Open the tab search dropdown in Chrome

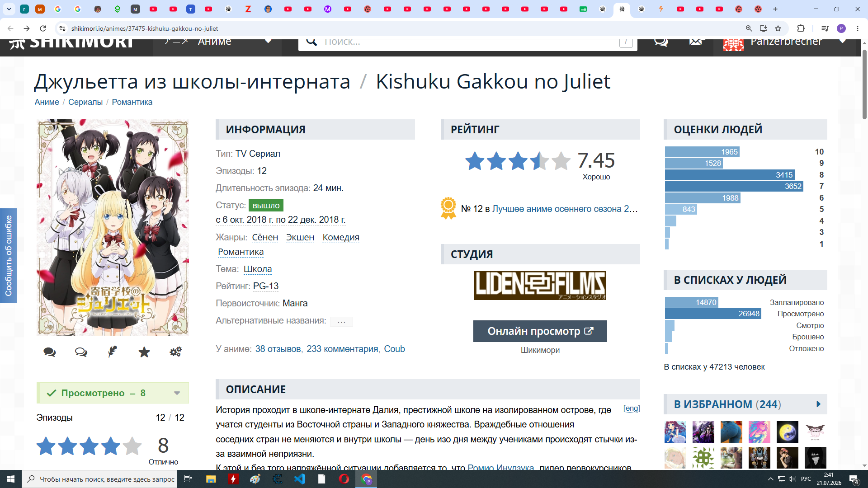[x=9, y=9]
